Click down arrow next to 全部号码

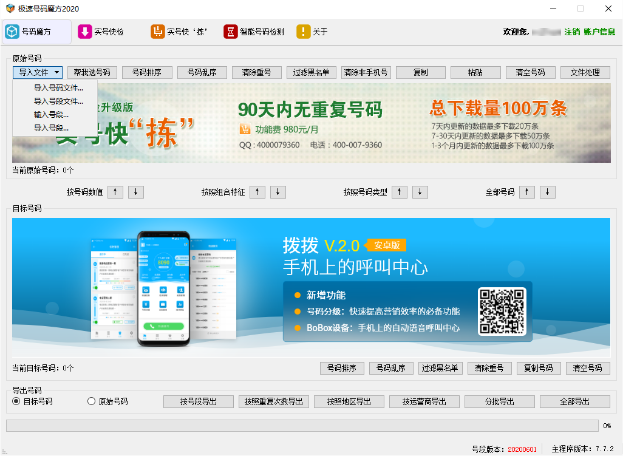547,192
